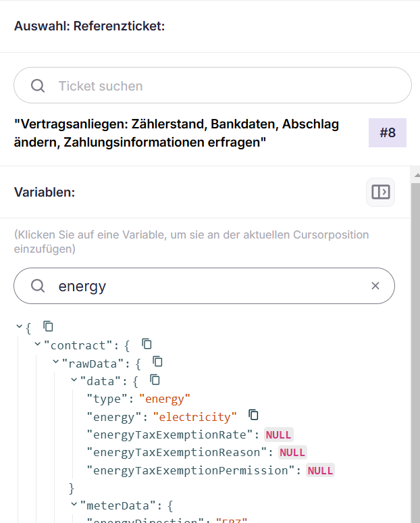This screenshot has height=523, width=420.
Task: Copy the "rawData" object
Action: click(x=157, y=362)
